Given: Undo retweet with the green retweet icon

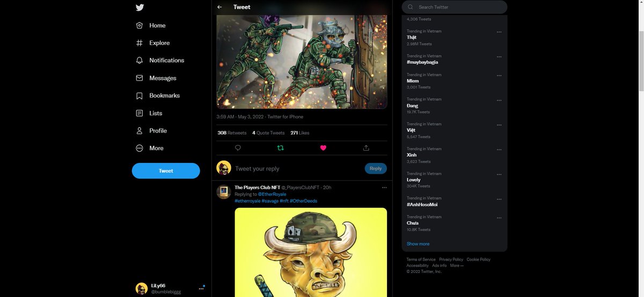Looking at the screenshot, I should [x=281, y=147].
